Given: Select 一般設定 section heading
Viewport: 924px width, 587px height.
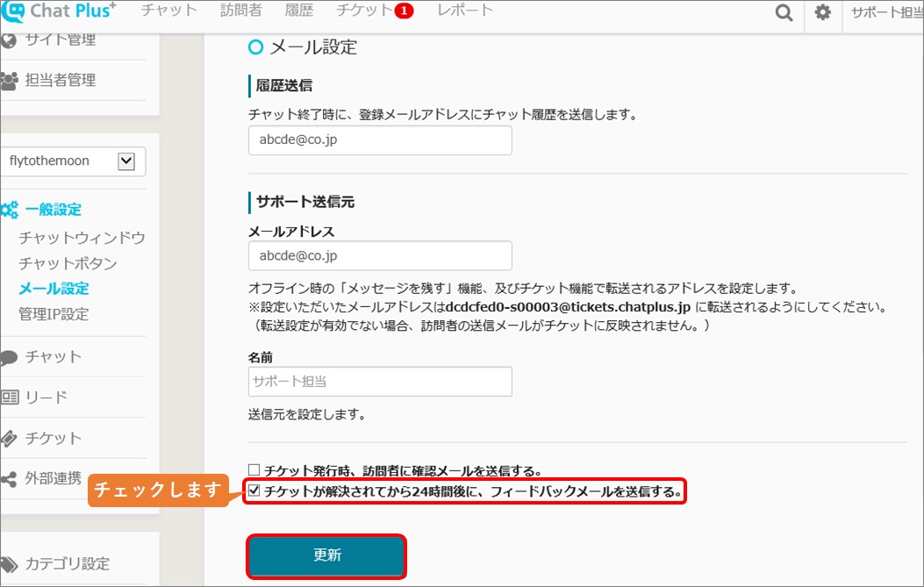Looking at the screenshot, I should click(53, 209).
